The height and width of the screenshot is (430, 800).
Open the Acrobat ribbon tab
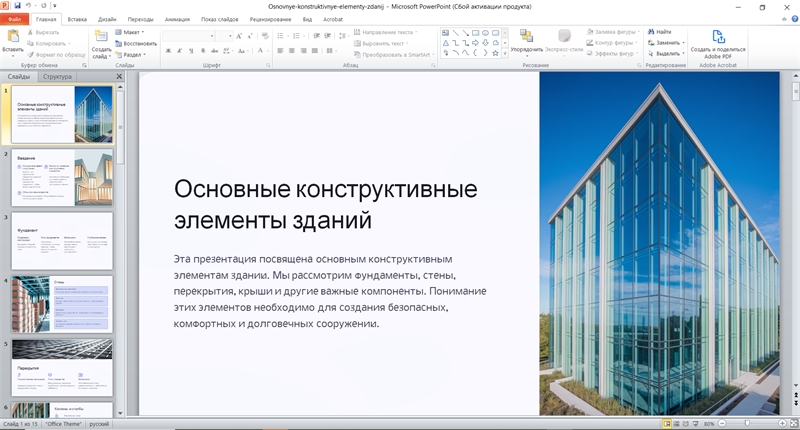point(333,19)
